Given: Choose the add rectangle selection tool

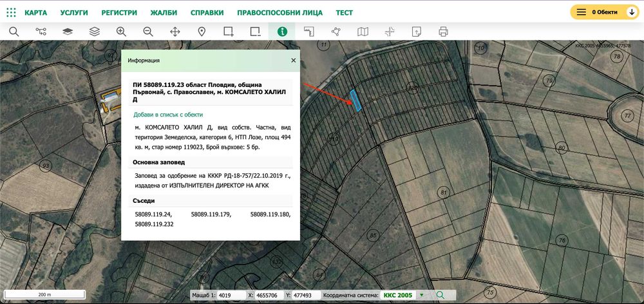Looking at the screenshot, I should click(229, 32).
